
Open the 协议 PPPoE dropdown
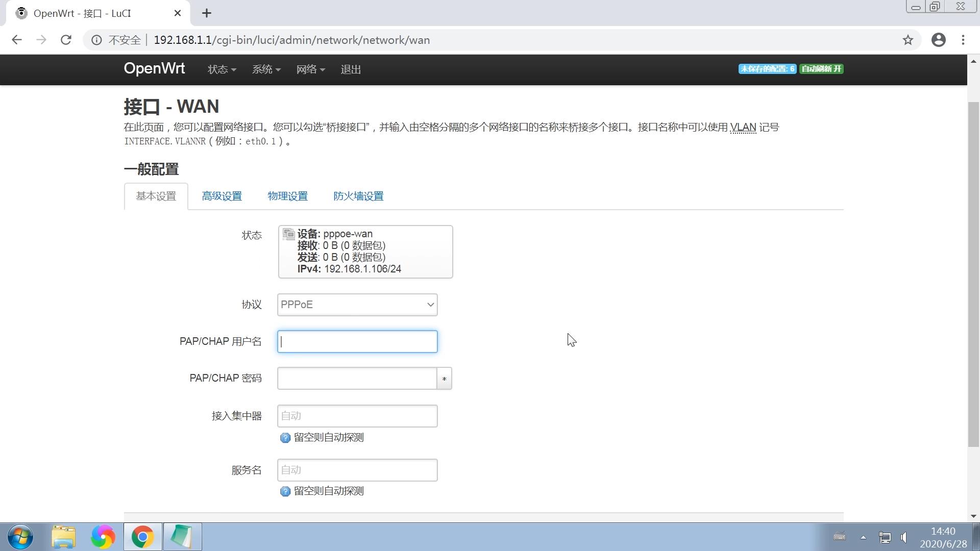[x=357, y=305]
